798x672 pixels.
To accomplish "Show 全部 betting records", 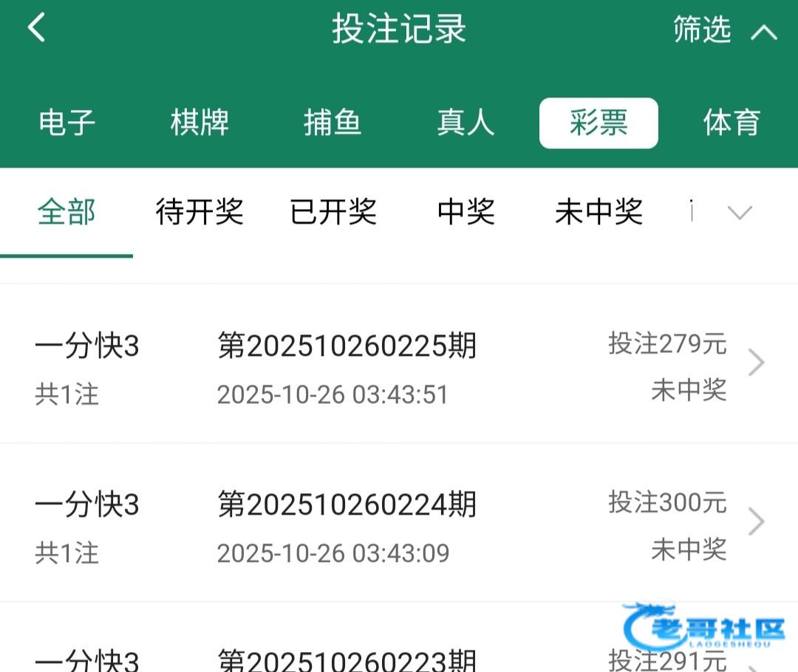I will (66, 213).
